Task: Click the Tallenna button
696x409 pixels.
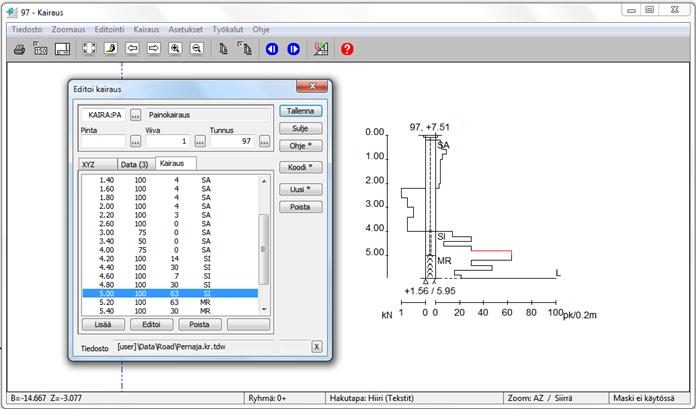Action: pyautogui.click(x=301, y=111)
